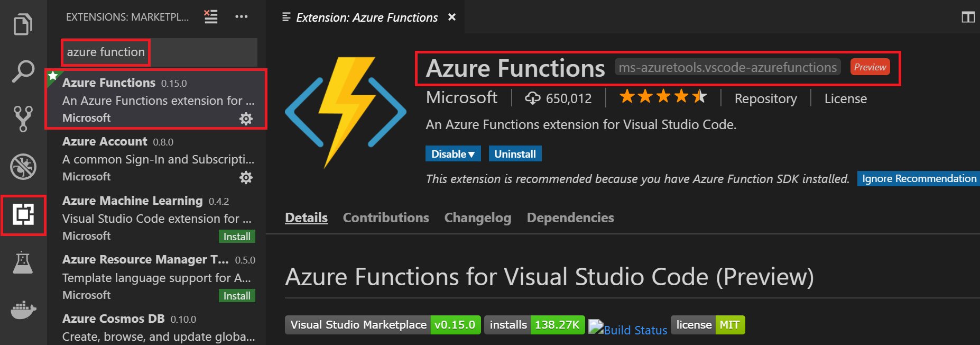
Task: Click Ignore Recommendation button
Action: pyautogui.click(x=919, y=178)
